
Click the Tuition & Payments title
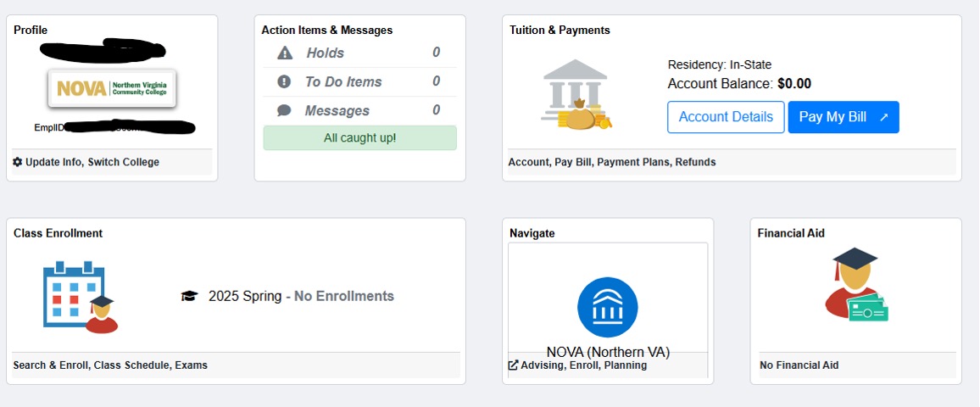point(560,30)
